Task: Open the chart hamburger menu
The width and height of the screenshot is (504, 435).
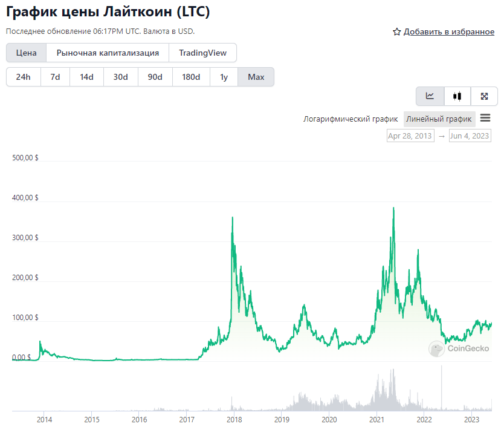Action: coord(485,118)
